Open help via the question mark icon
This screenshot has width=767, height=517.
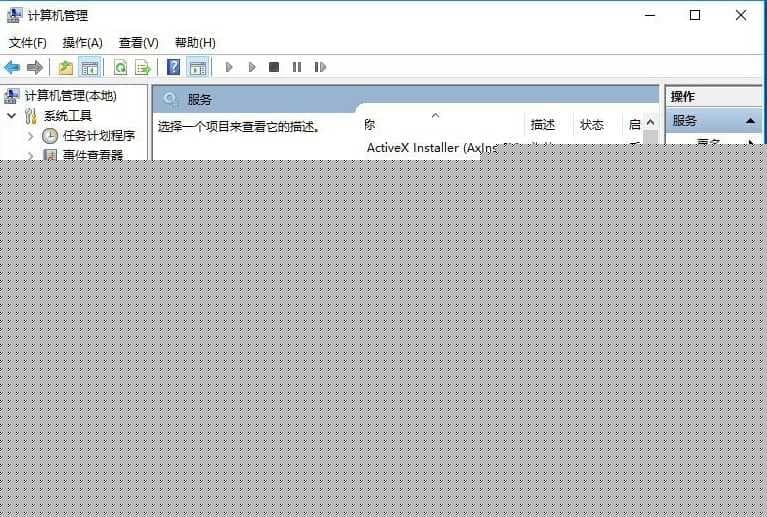coord(173,67)
